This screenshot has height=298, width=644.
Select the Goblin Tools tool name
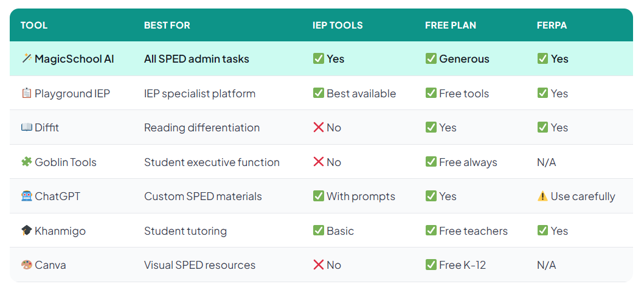pos(66,162)
